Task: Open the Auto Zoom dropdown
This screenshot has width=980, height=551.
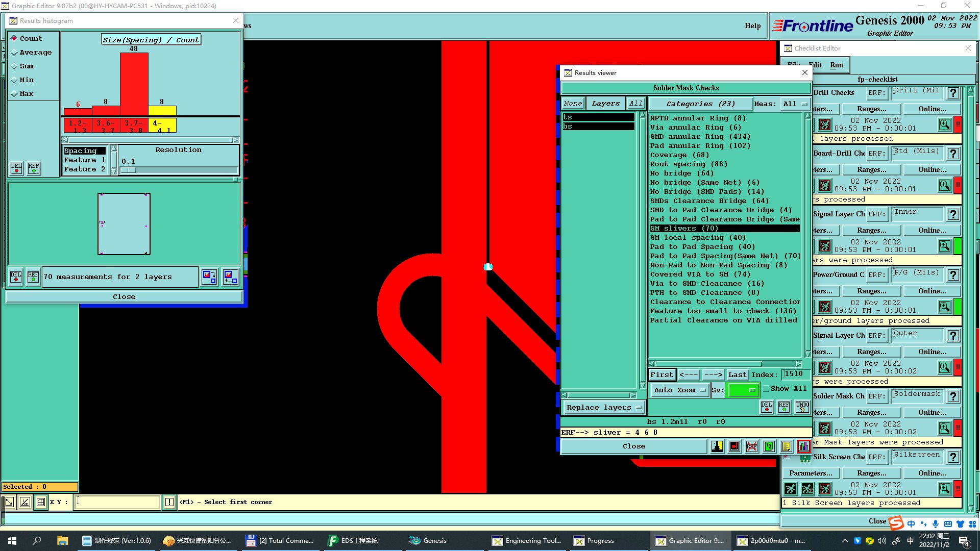Action: (x=680, y=390)
